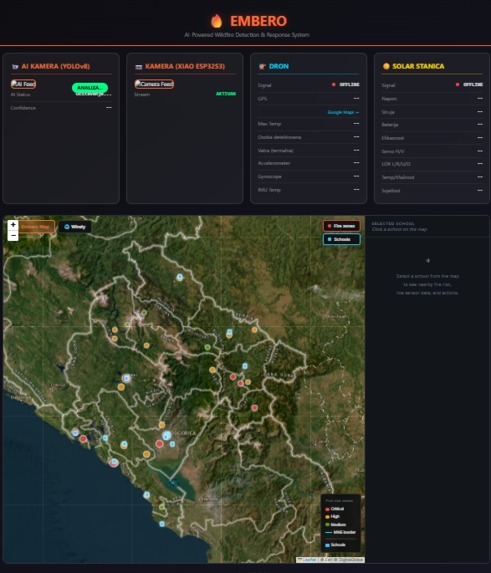Switch to the Windy map tab
Screen dimensions: 491x573
pyautogui.click(x=75, y=227)
